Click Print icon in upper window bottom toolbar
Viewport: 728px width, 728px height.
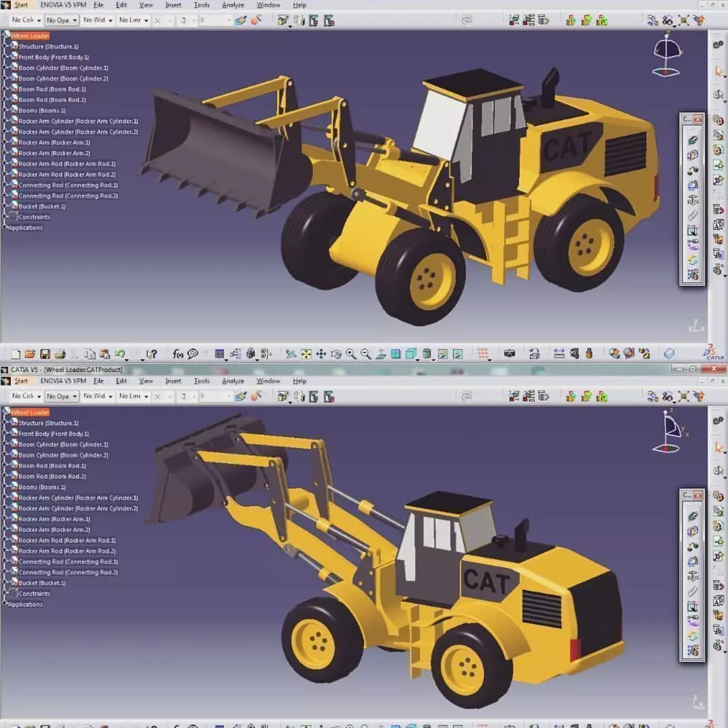tap(60, 355)
